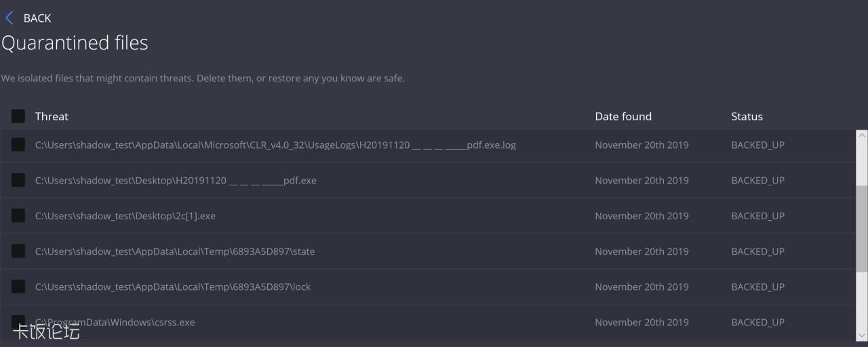Select checkbox for 6893A5D897\lock file

pos(18,286)
